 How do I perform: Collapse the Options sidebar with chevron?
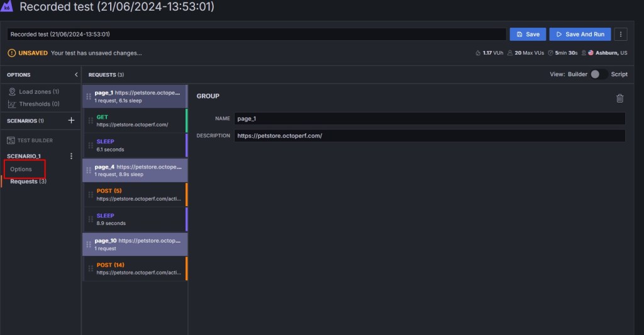[76, 75]
